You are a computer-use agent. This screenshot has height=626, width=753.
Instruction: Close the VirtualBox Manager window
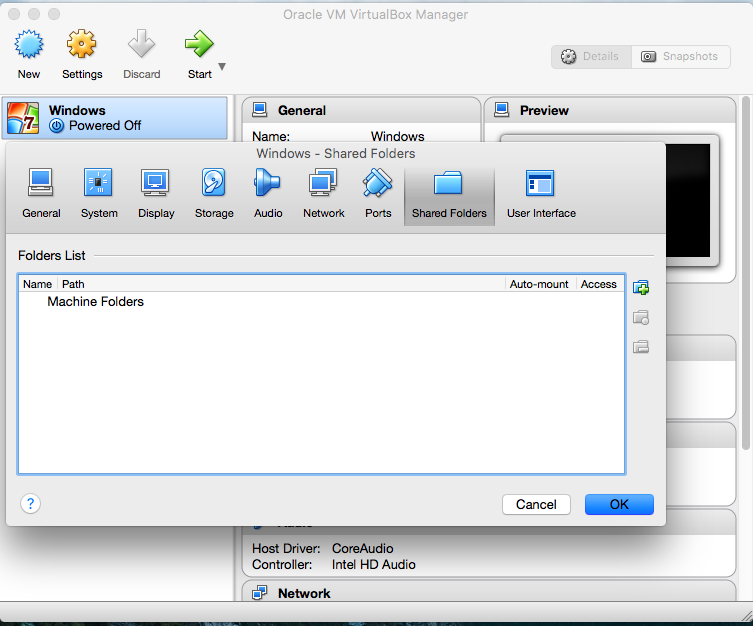pos(14,14)
